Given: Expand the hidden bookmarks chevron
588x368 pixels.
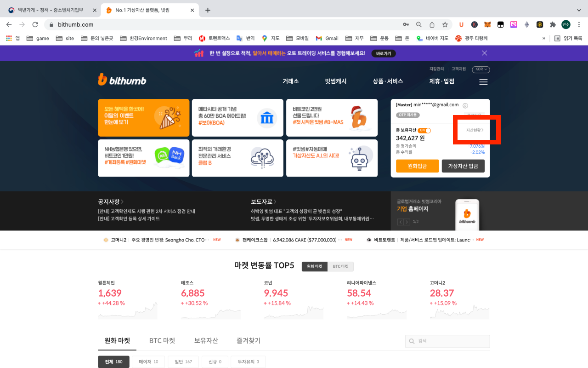Looking at the screenshot, I should (544, 38).
